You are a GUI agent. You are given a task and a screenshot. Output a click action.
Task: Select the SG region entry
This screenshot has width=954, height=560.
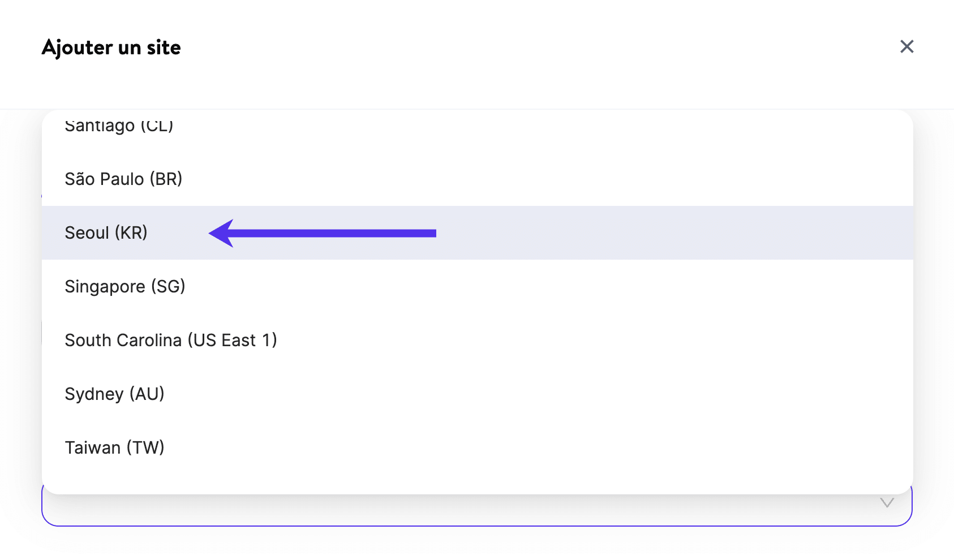pyautogui.click(x=125, y=287)
